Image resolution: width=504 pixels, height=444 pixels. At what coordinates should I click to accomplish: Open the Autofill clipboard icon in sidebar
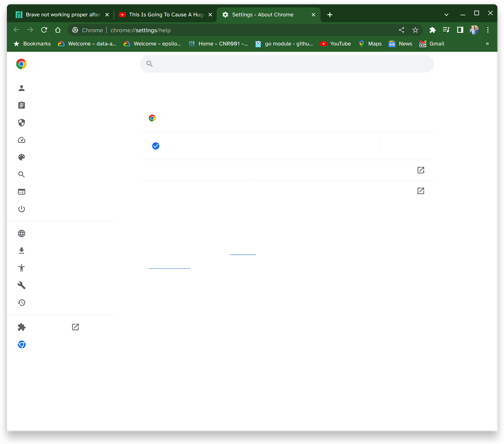click(x=21, y=105)
